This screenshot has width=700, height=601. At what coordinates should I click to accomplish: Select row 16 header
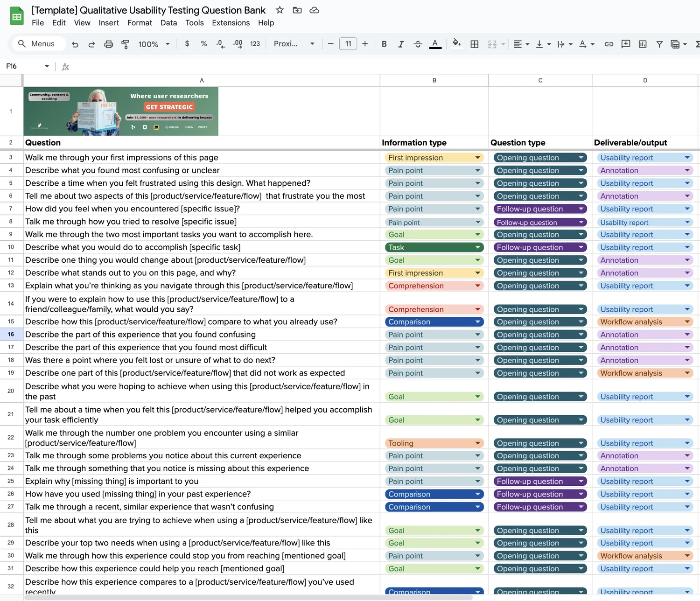tap(11, 335)
